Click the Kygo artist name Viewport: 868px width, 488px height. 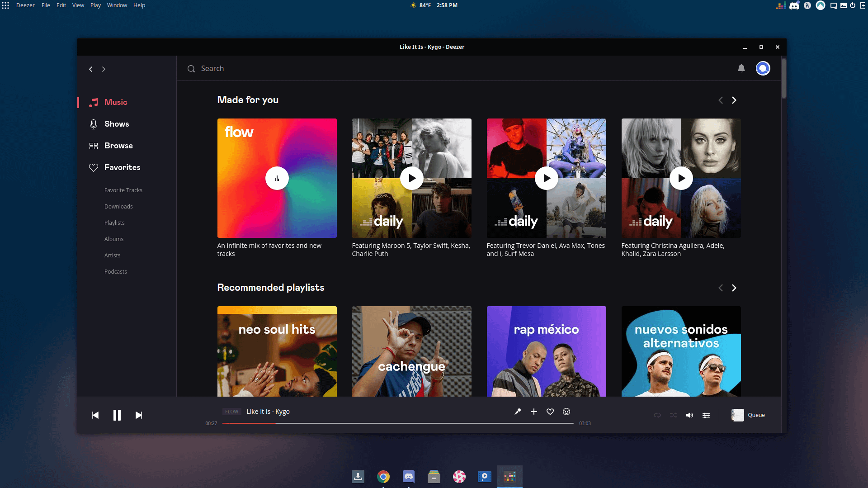[283, 412]
